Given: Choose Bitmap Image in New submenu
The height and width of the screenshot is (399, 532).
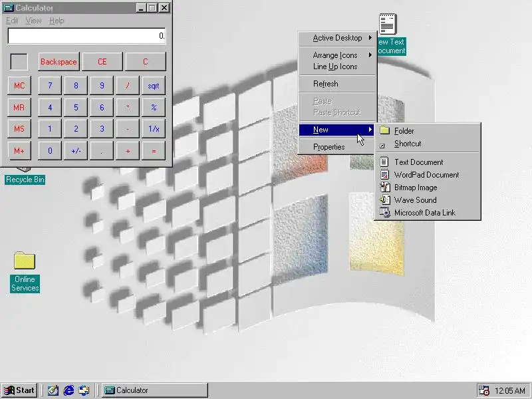Looking at the screenshot, I should point(428,188).
